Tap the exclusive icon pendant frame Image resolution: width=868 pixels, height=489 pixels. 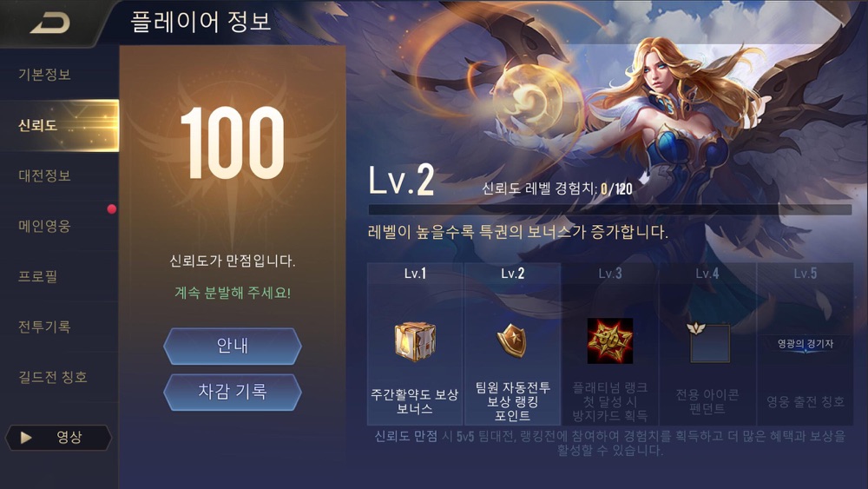(x=707, y=341)
